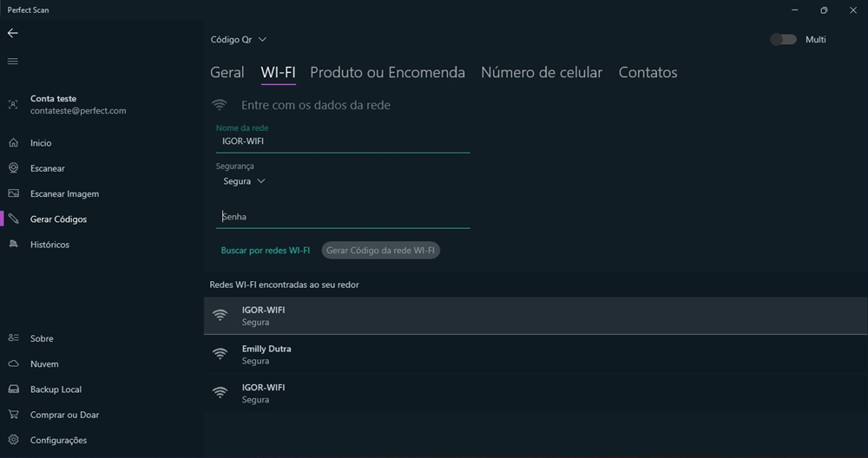The image size is (868, 458).
Task: Click into the Senha password field
Action: [x=343, y=217]
